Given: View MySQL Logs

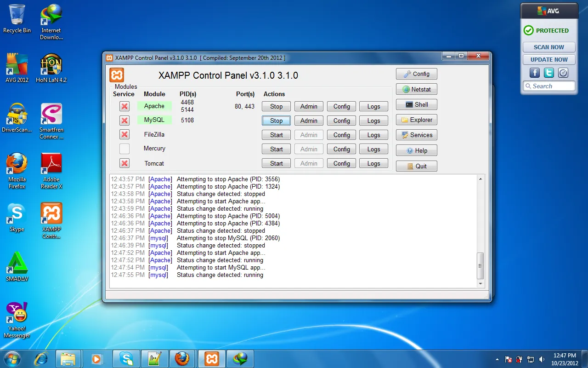Looking at the screenshot, I should (x=373, y=121).
